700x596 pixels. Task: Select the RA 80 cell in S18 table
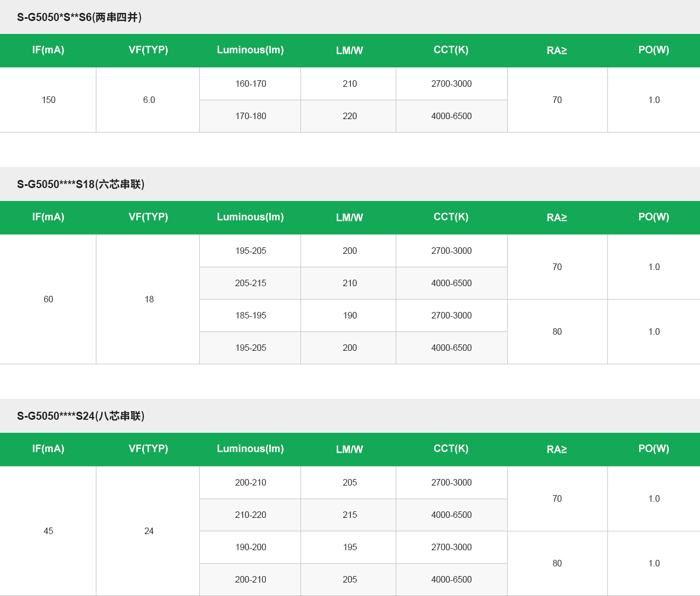557,331
